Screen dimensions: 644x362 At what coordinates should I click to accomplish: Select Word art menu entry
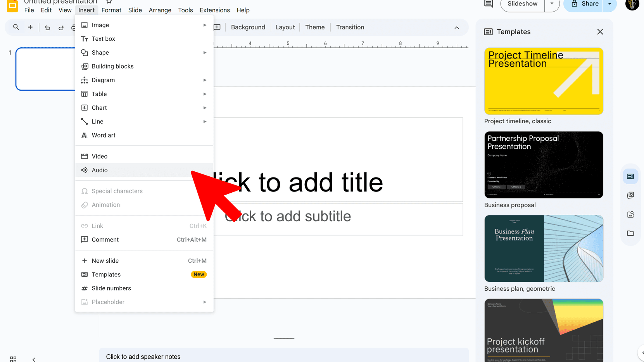tap(144, 135)
